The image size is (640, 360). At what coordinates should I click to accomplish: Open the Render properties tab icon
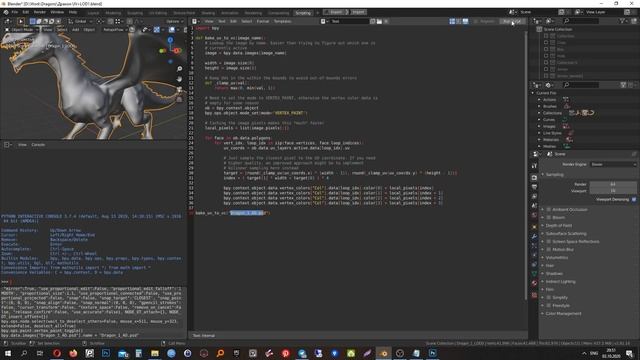point(534,177)
